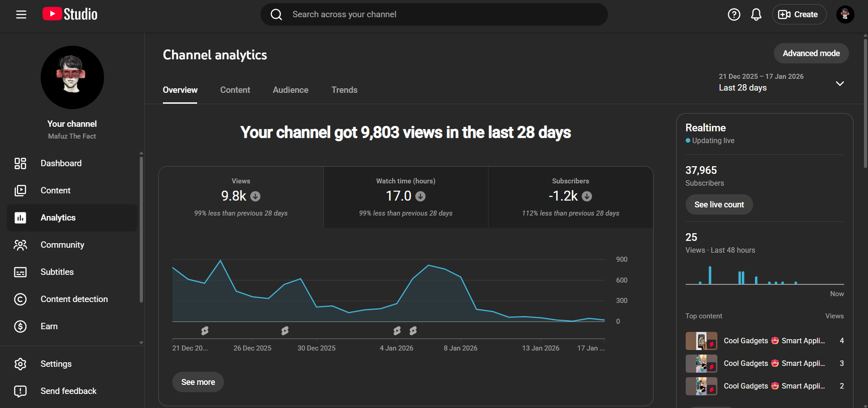Click the search across your channel field

434,14
